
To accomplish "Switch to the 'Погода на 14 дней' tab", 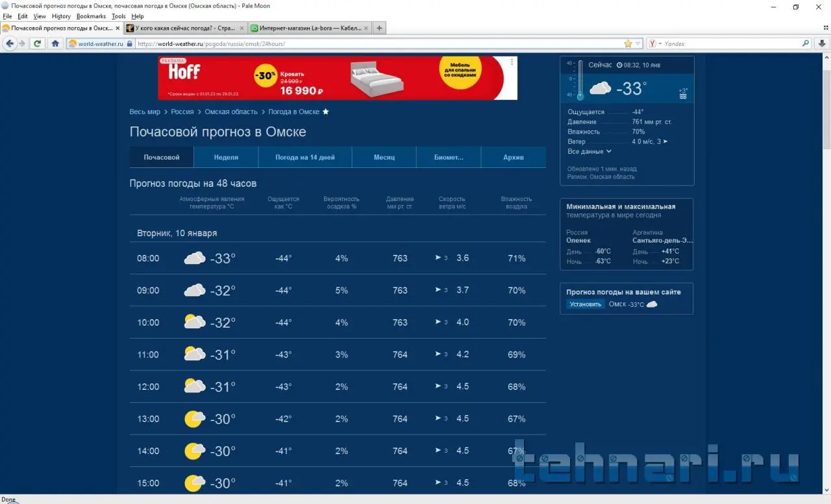I will (x=305, y=158).
